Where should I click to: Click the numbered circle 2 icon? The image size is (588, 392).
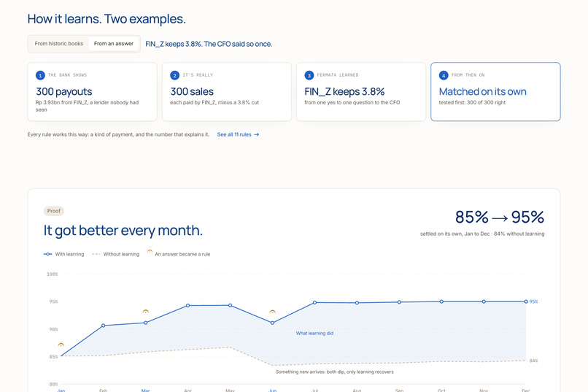[x=175, y=75]
